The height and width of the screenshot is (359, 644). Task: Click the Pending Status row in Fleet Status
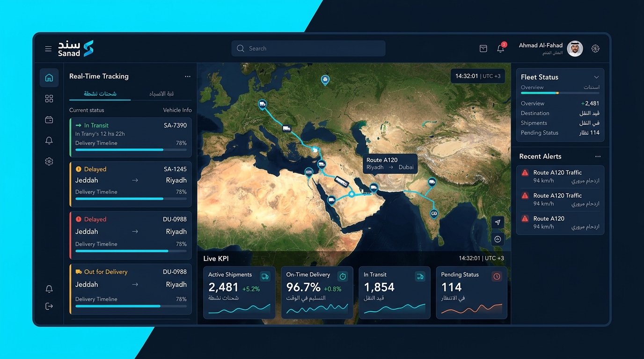(560, 133)
